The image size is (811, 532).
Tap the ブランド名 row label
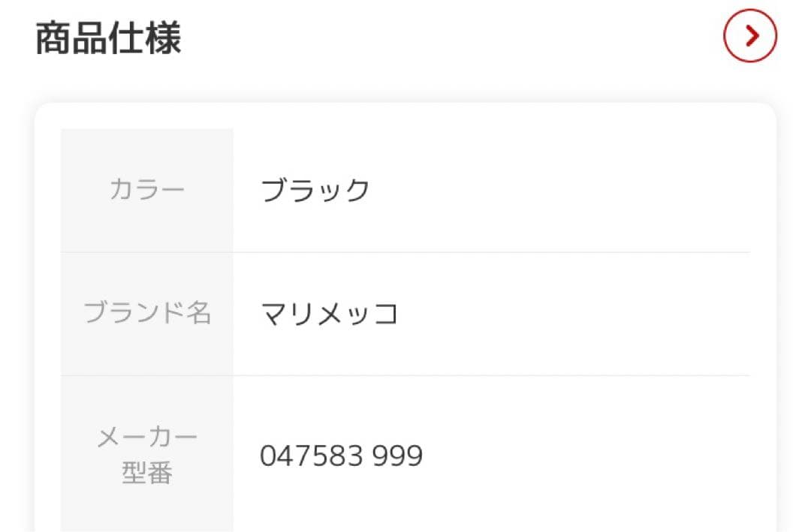pyautogui.click(x=147, y=314)
